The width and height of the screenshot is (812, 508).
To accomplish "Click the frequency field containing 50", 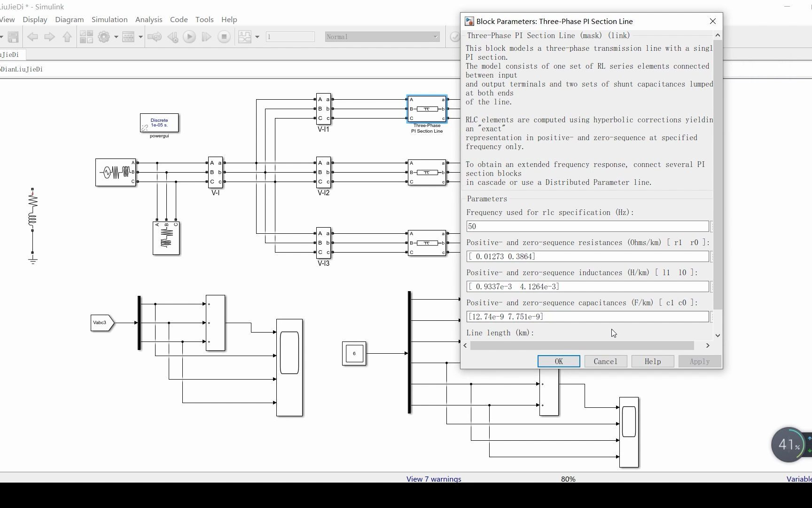I will tap(587, 226).
